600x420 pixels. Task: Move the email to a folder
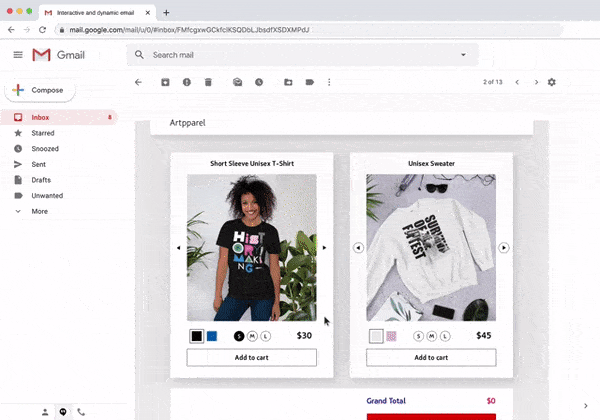pyautogui.click(x=288, y=82)
